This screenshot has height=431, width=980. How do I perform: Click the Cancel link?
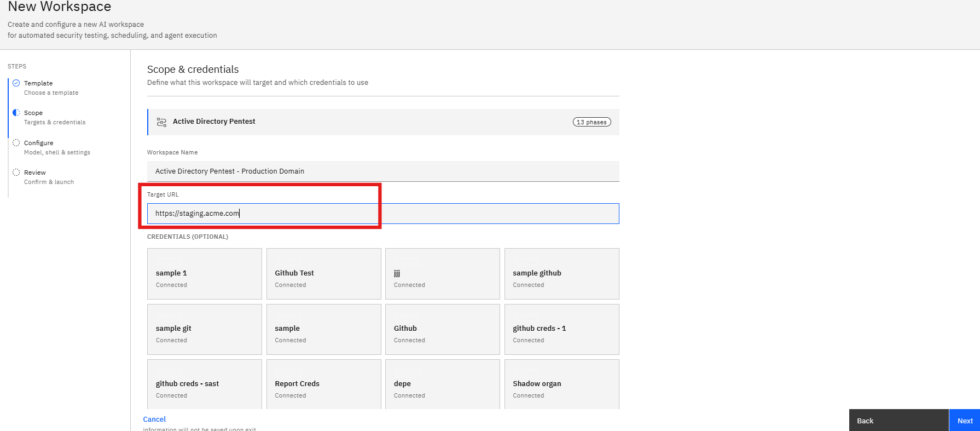154,419
